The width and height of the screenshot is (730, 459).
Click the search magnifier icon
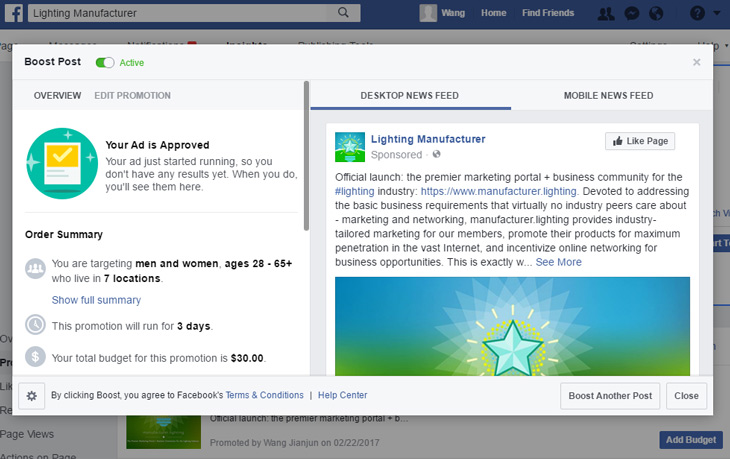[x=343, y=13]
